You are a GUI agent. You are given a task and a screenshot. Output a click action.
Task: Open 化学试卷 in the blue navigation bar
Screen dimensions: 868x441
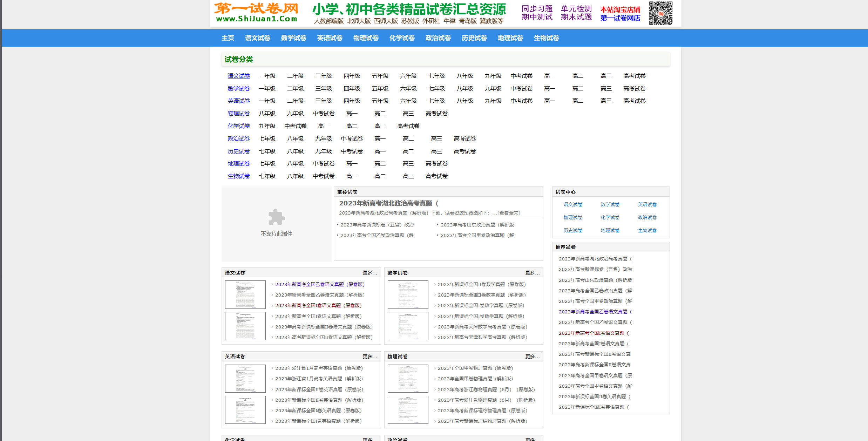[402, 38]
